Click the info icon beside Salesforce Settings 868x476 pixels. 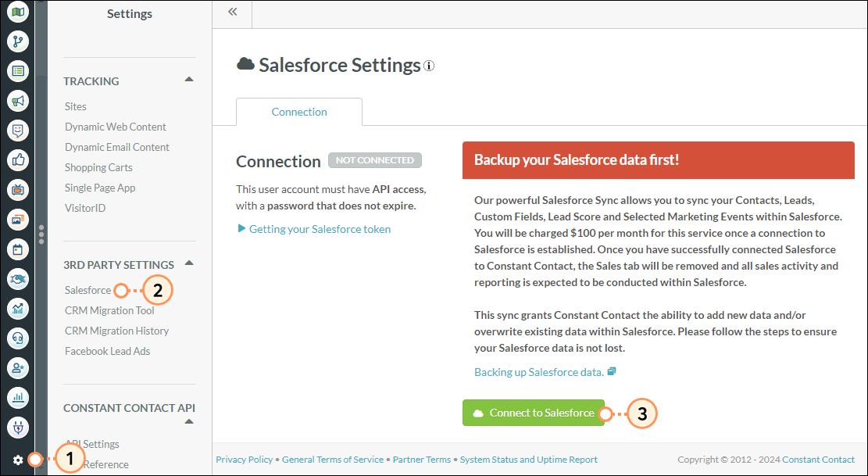coord(429,66)
